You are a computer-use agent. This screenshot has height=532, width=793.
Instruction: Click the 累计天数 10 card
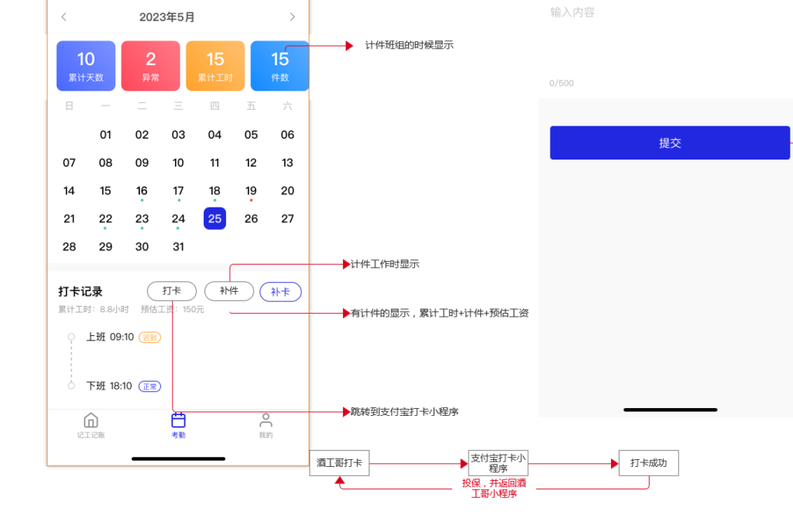tap(86, 66)
